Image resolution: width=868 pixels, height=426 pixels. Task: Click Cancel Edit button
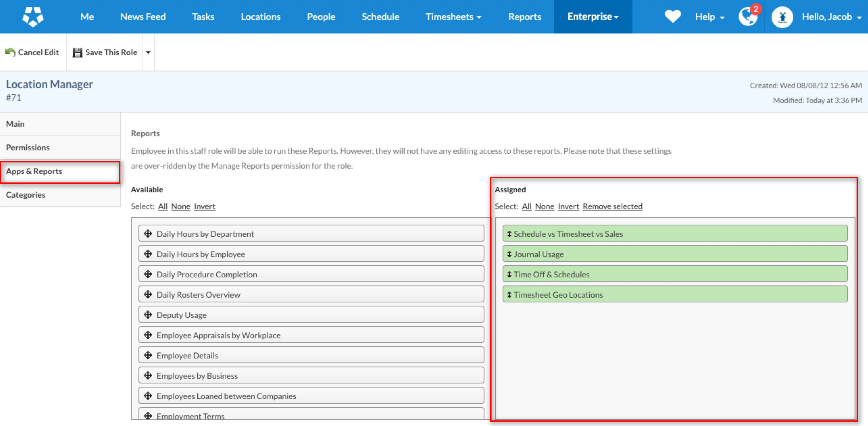(32, 52)
